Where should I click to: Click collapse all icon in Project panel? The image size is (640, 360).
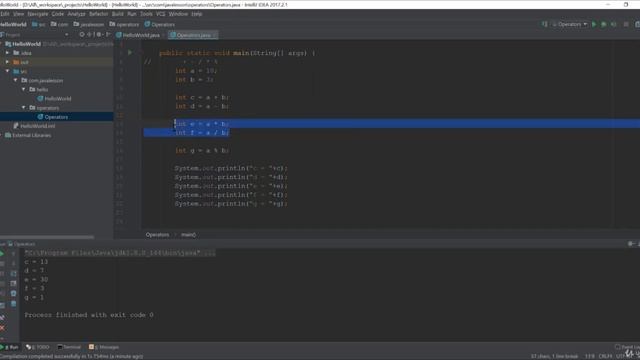click(x=90, y=35)
